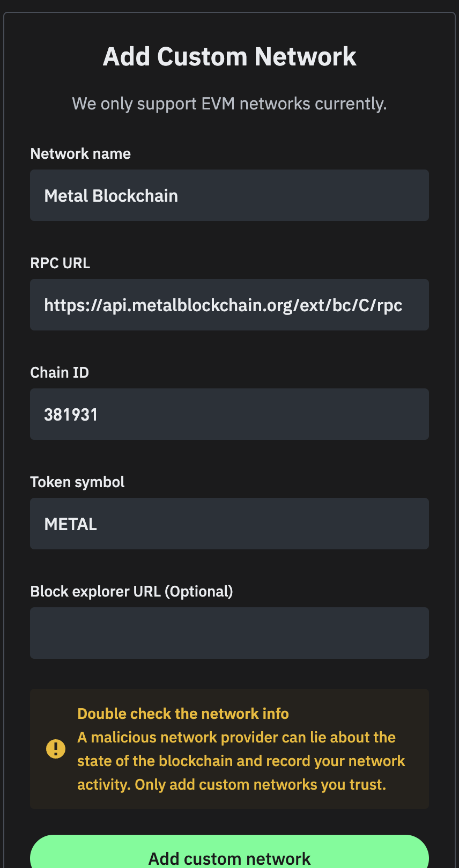Click the warning exclamation icon

click(x=56, y=748)
